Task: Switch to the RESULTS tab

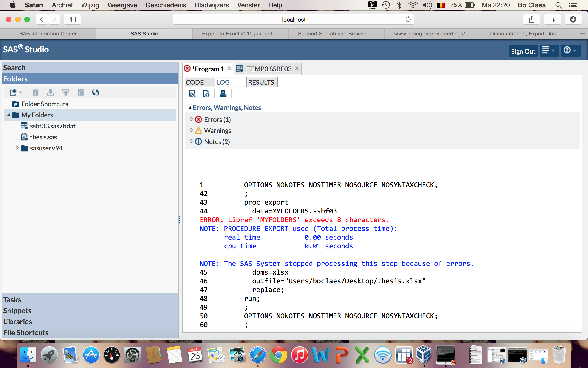Action: coord(262,82)
